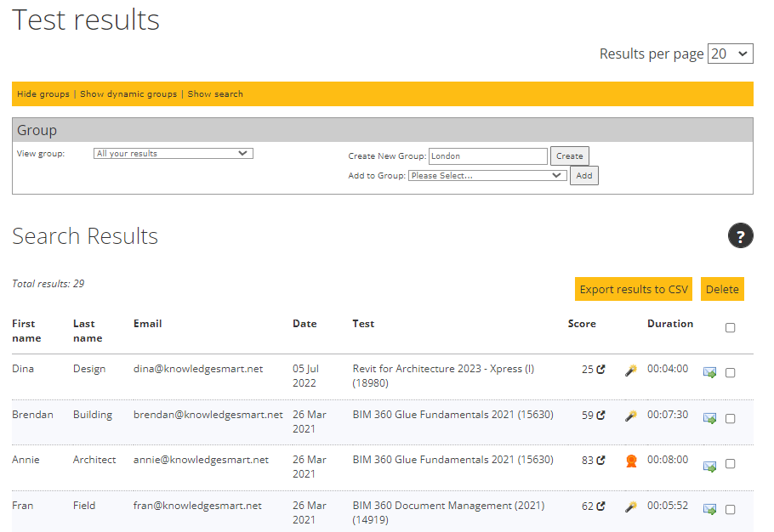This screenshot has width=774, height=532.
Task: Click the Delete button
Action: (x=722, y=289)
